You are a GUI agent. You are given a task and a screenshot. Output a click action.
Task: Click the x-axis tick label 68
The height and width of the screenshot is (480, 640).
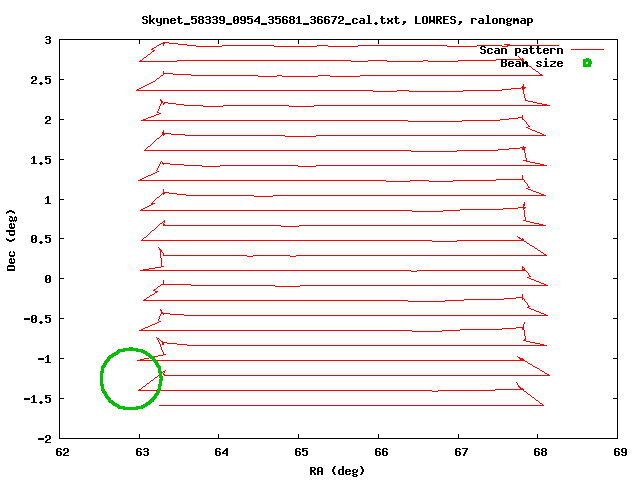coord(540,452)
